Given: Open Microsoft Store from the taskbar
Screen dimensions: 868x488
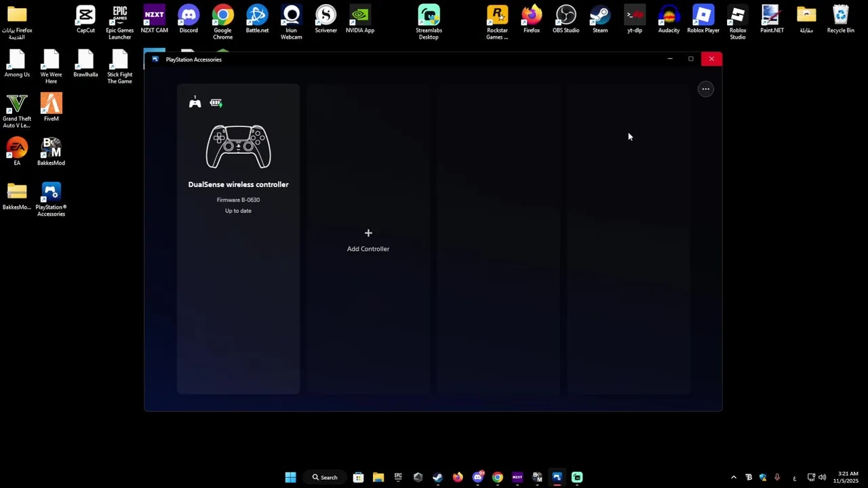Looking at the screenshot, I should coord(358,477).
